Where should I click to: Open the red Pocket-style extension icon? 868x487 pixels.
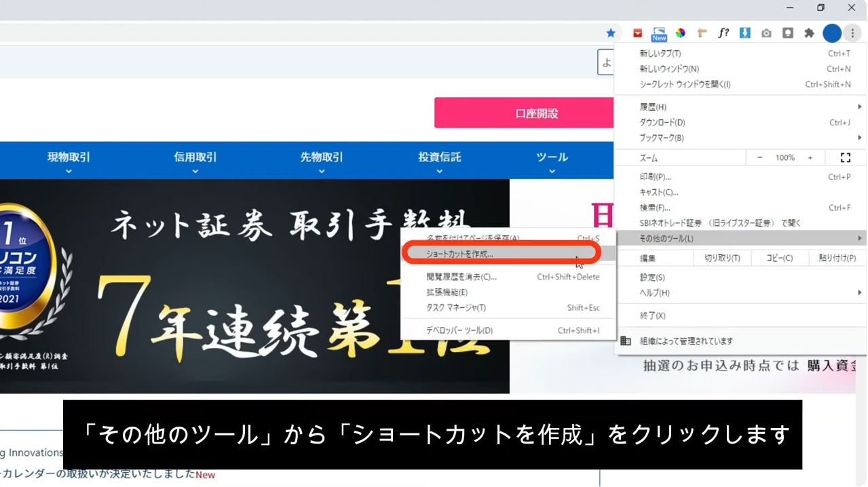click(638, 33)
